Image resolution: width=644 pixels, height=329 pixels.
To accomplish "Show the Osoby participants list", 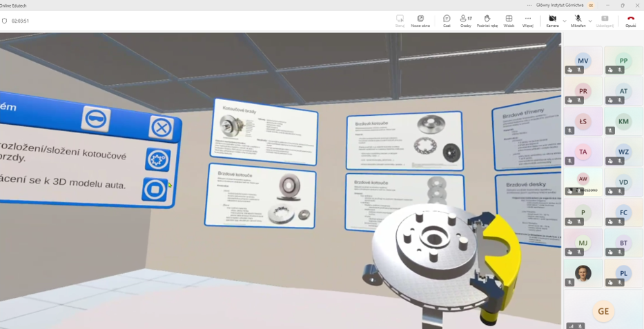I will point(466,21).
